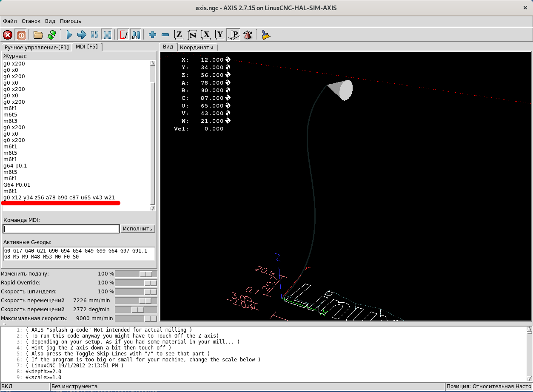Click the emergency stop (E-Stop) icon

click(x=8, y=35)
